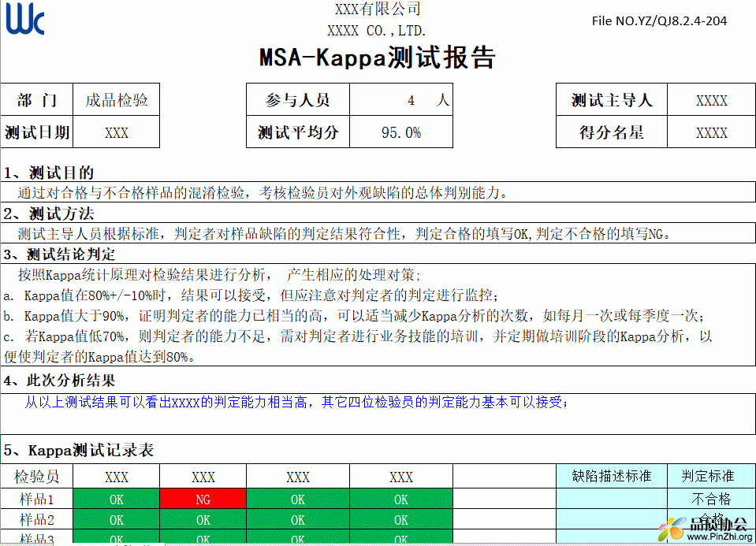Click the '5、Kappa测试记录表' section heading

(x=79, y=450)
